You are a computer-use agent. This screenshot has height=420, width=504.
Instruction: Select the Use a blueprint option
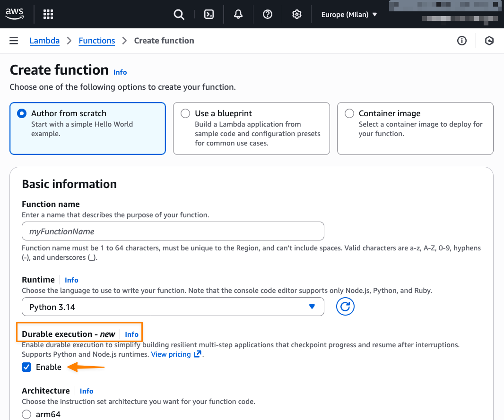(185, 113)
